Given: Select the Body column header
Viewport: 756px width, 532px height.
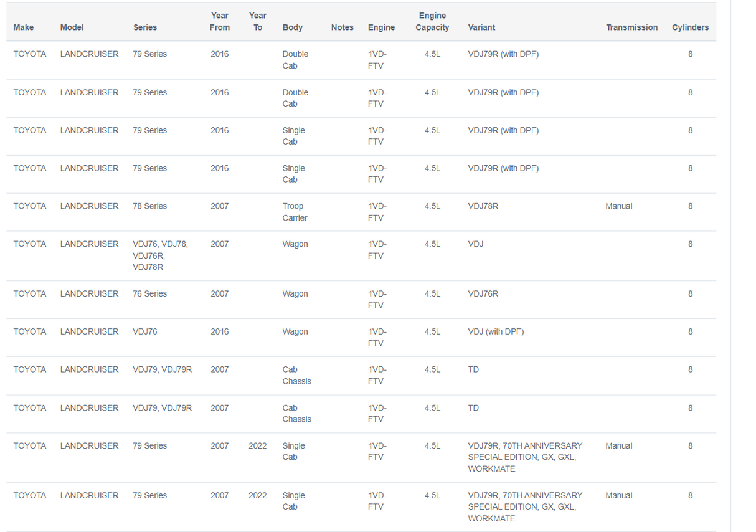Looking at the screenshot, I should click(293, 27).
